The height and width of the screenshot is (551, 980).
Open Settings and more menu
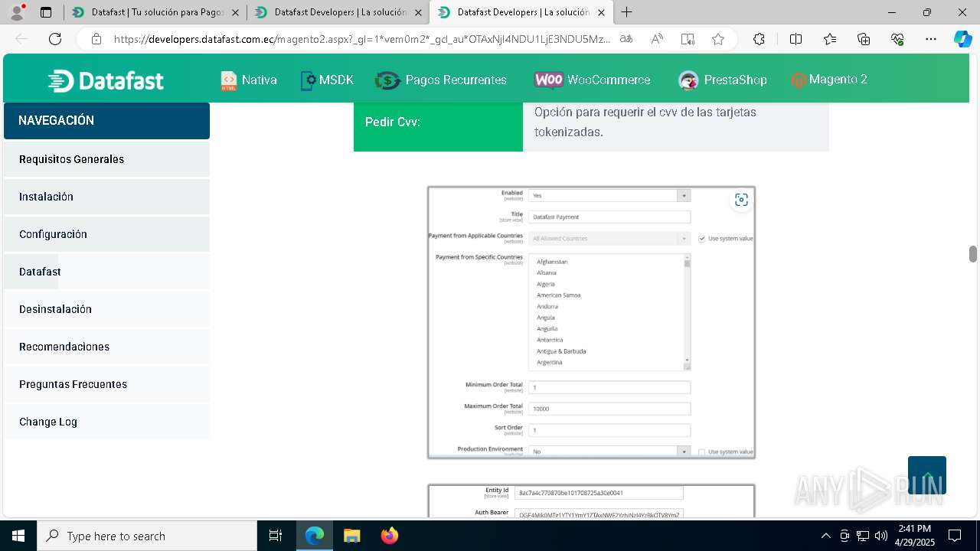coord(931,39)
